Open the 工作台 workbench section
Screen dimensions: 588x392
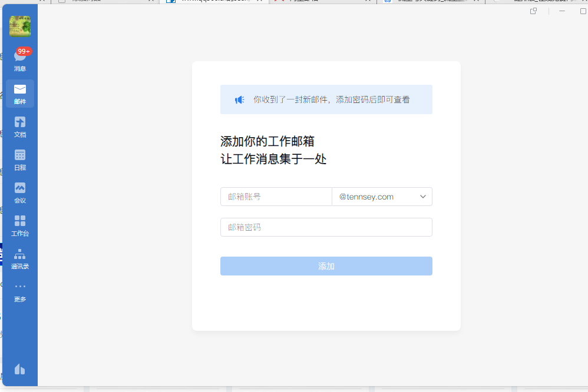coord(20,225)
